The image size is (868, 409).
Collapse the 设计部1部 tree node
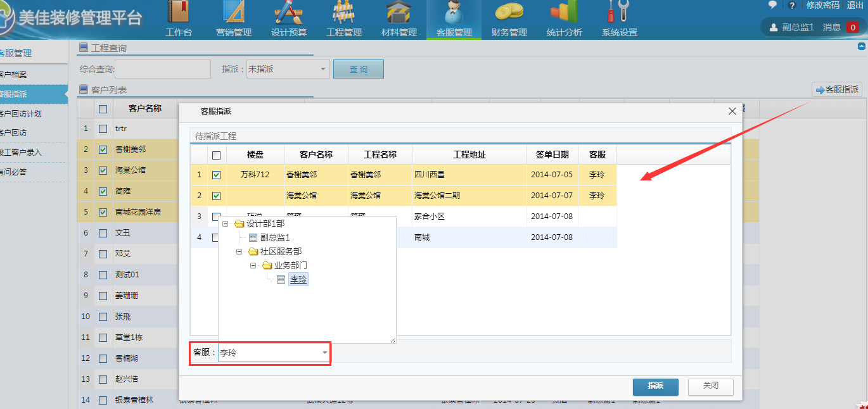[225, 224]
